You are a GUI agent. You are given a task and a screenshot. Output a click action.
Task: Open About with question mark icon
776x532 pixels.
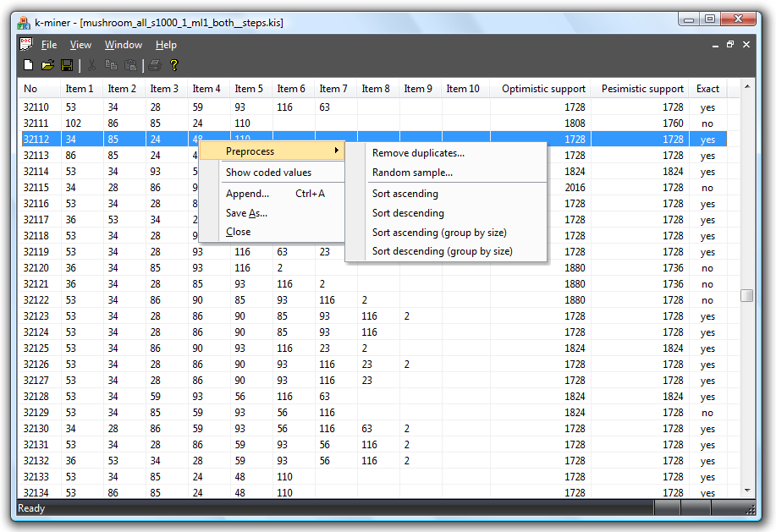click(x=173, y=65)
